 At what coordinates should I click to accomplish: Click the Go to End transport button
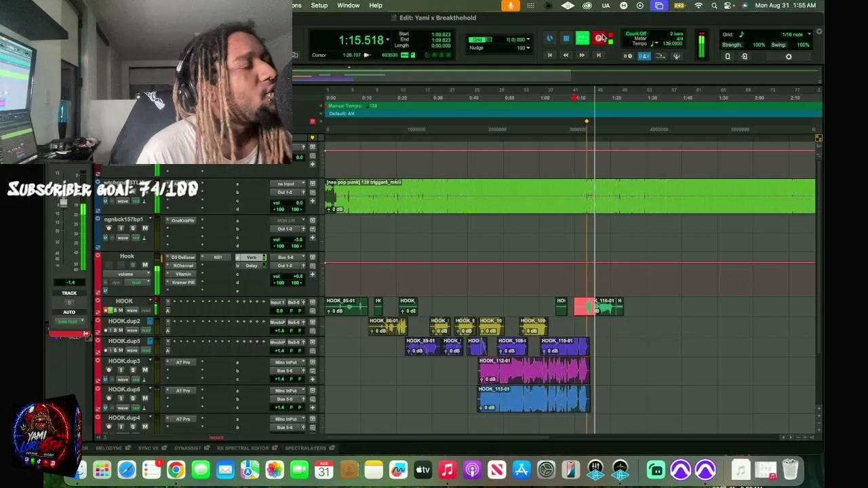click(598, 56)
